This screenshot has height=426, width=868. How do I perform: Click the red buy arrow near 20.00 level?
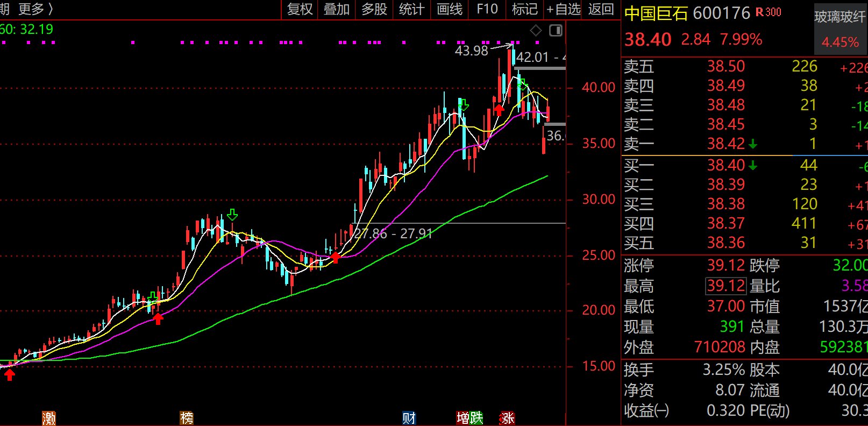(x=158, y=318)
